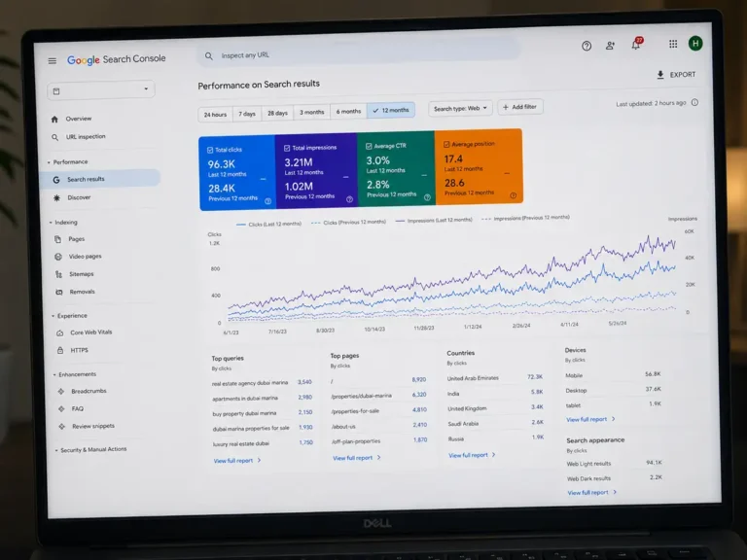Image resolution: width=747 pixels, height=560 pixels.
Task: Open the Google apps grid
Action: [673, 45]
